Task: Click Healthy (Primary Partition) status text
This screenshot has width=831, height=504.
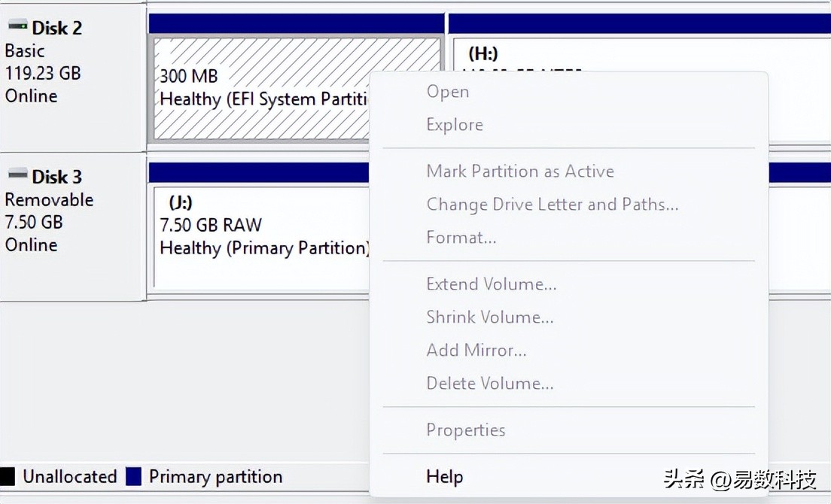Action: (264, 248)
